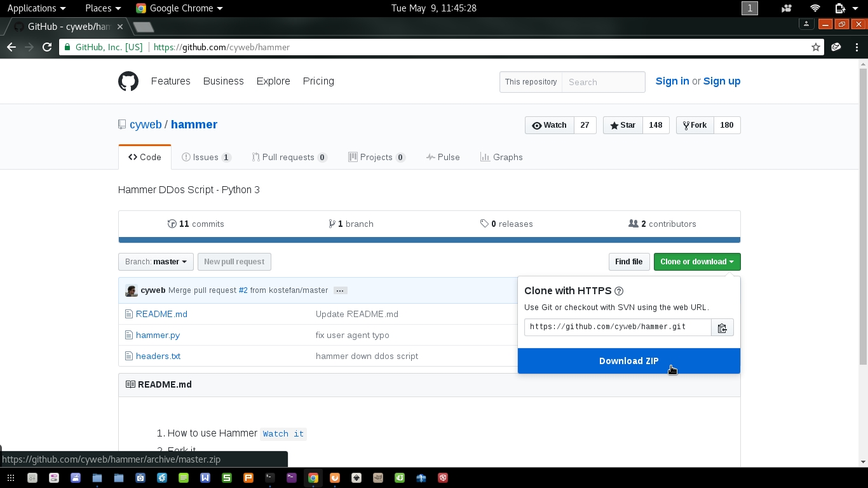Open the Places menu
The height and width of the screenshot is (488, 868).
103,8
